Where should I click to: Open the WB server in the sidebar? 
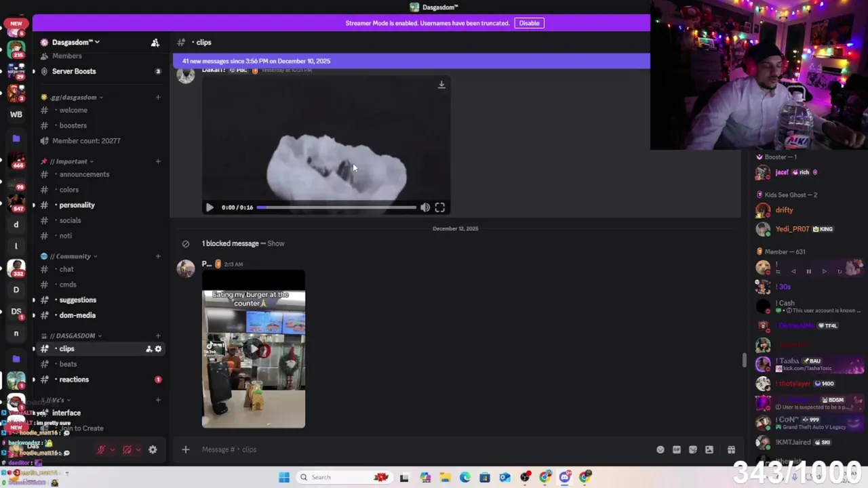pyautogui.click(x=16, y=115)
